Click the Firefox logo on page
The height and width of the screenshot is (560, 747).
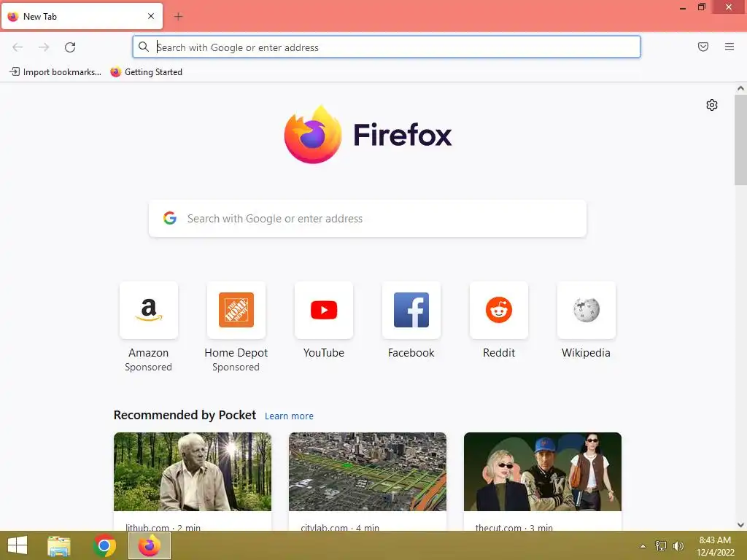[312, 135]
